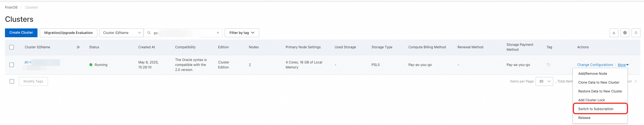Check the cluster row checkbox
Screen dimensions: 644x125
(12, 65)
